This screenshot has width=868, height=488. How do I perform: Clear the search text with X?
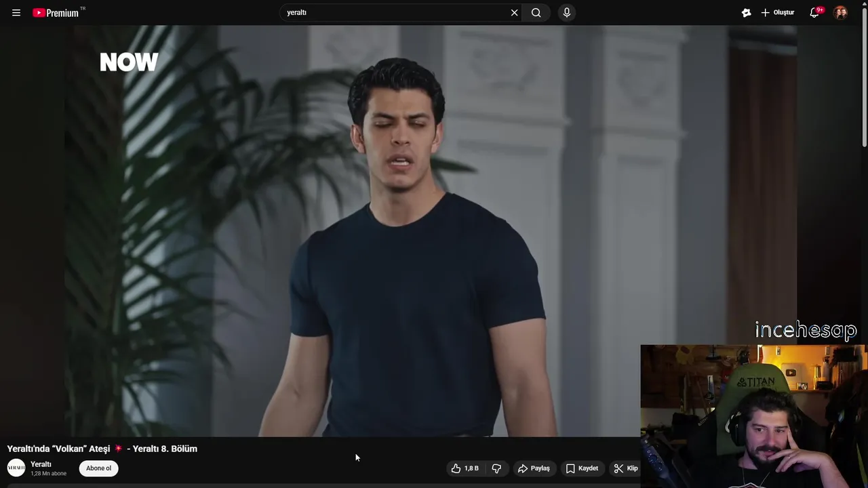click(514, 12)
